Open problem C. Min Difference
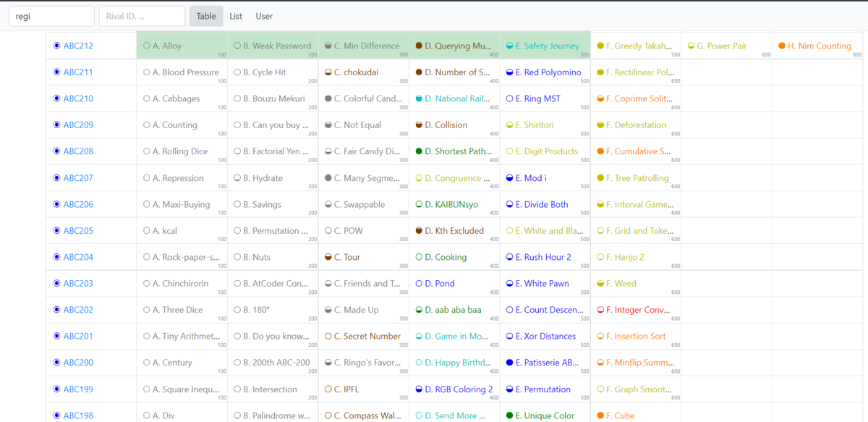The width and height of the screenshot is (868, 422). 367,46
